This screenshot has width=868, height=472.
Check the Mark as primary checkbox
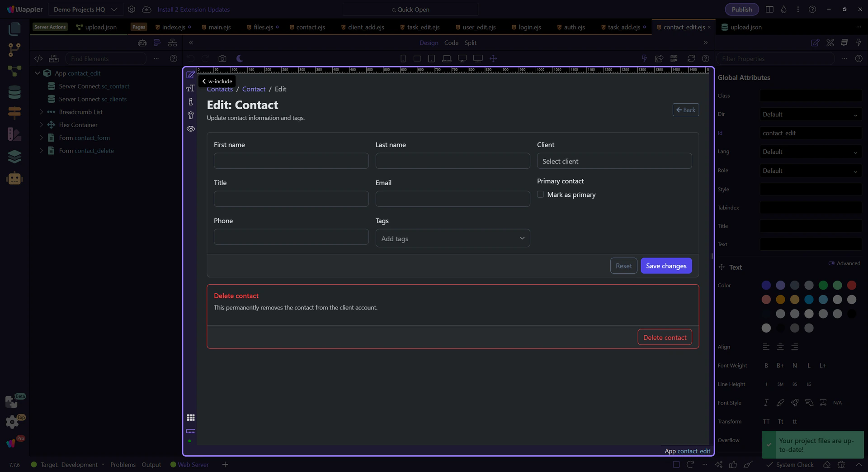540,195
